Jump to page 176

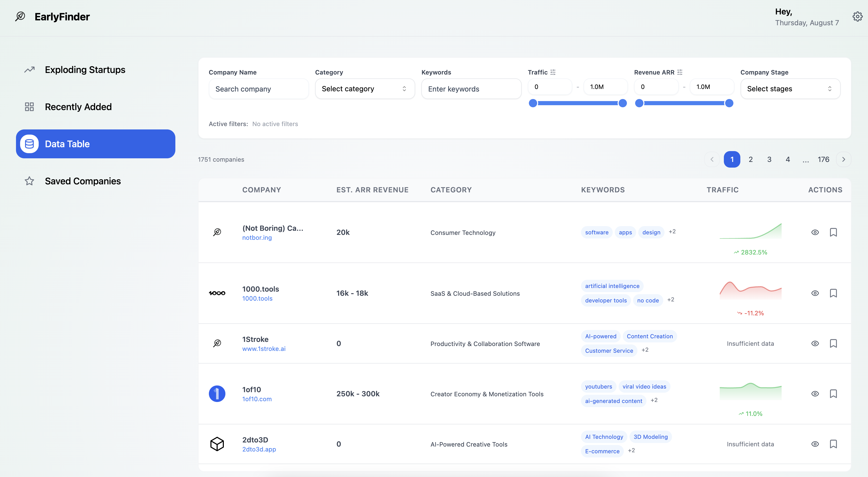pos(823,159)
